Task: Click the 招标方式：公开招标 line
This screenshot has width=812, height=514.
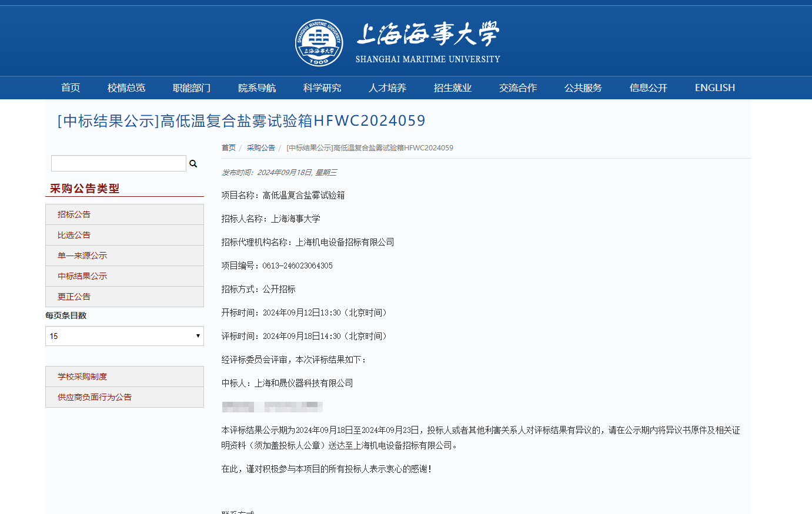Action: 259,289
